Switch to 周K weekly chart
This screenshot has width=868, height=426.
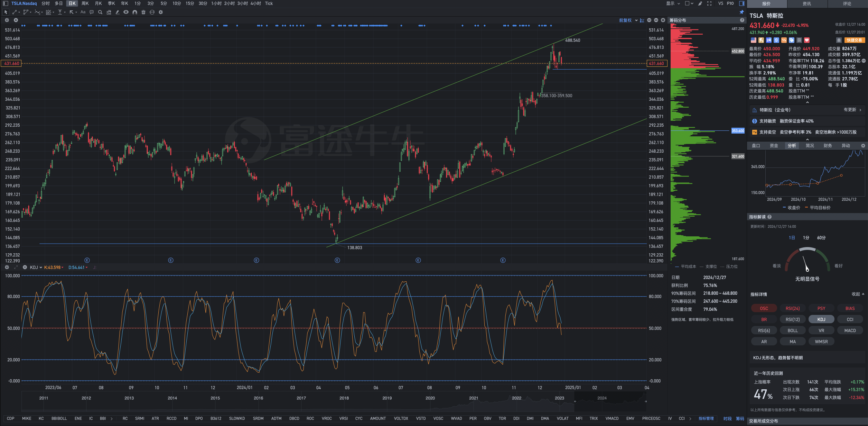[x=85, y=3]
